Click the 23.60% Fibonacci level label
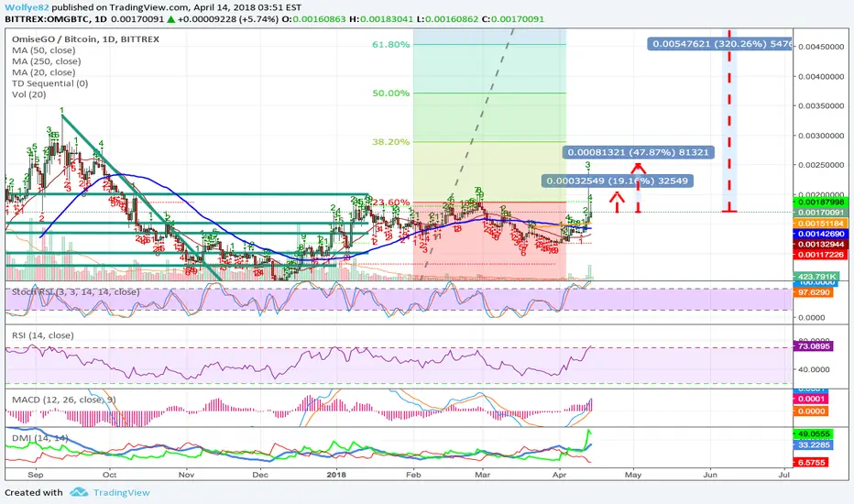Screen dimensions: 854x504 pyautogui.click(x=391, y=203)
